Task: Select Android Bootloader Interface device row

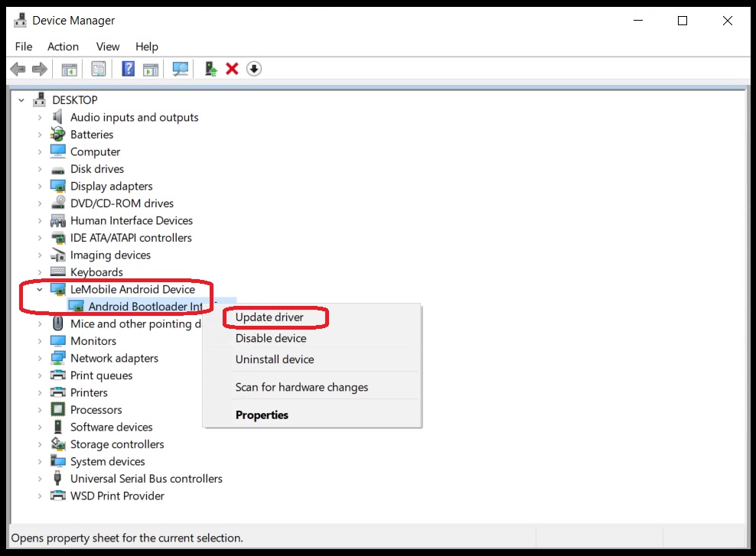Action: (151, 307)
